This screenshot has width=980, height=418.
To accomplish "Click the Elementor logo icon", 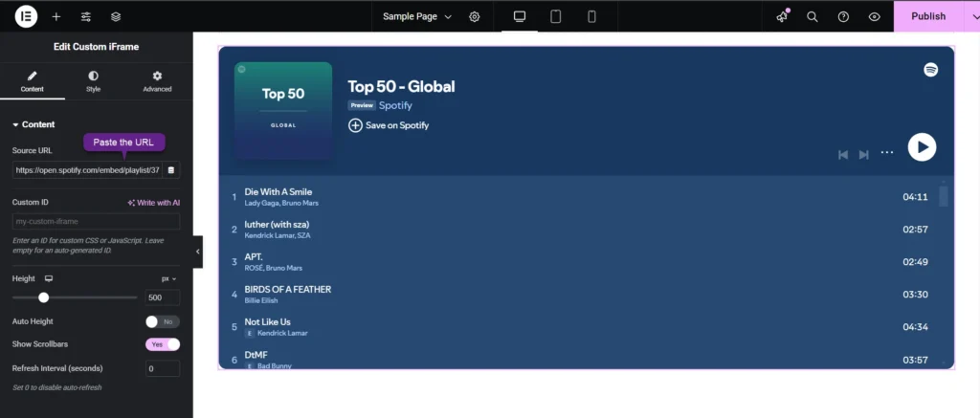I will pyautogui.click(x=26, y=16).
